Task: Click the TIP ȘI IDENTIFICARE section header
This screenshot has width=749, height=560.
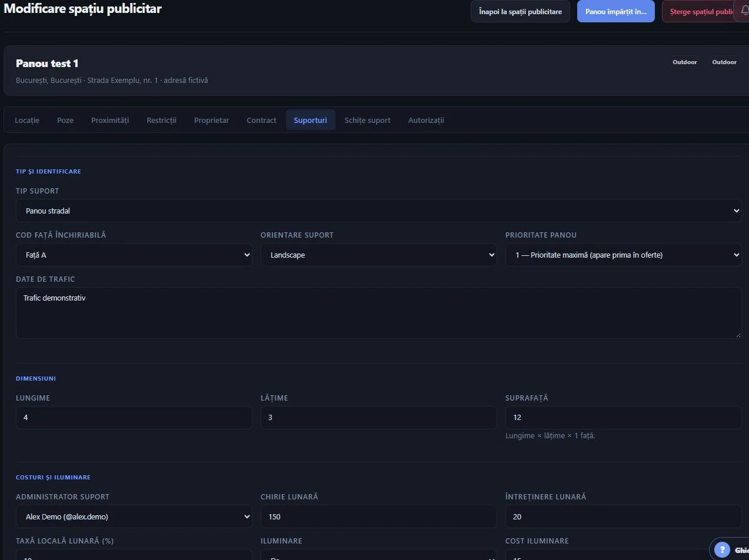Action: pos(48,171)
